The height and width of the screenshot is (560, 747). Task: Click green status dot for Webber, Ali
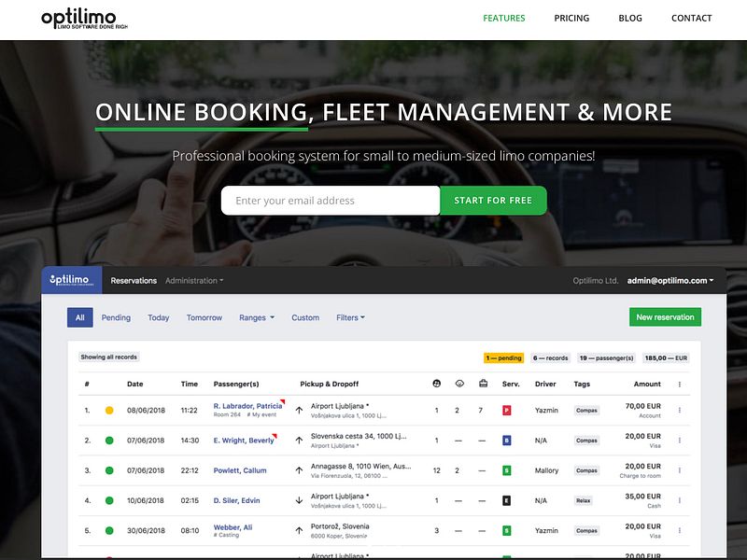(109, 530)
